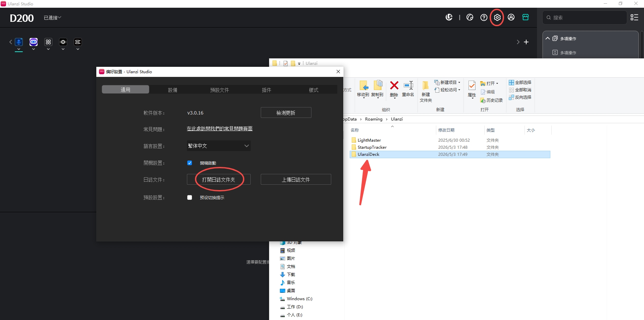Click 重命名 in the Explorer ribbon
Screen dimensions: 644x320
tap(408, 89)
